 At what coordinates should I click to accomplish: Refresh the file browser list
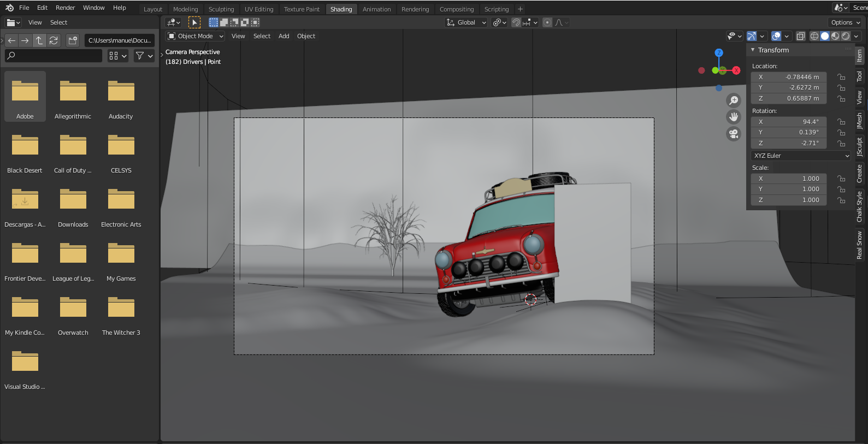pyautogui.click(x=54, y=40)
